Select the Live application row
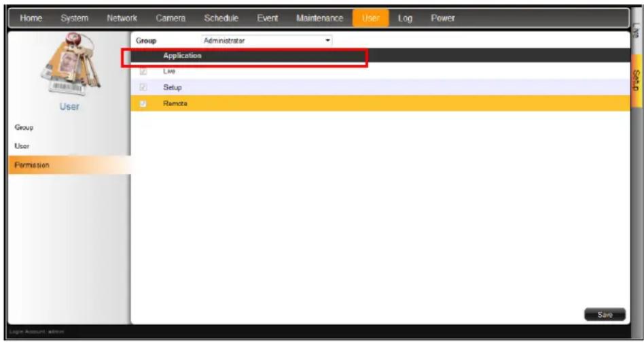 click(380, 71)
